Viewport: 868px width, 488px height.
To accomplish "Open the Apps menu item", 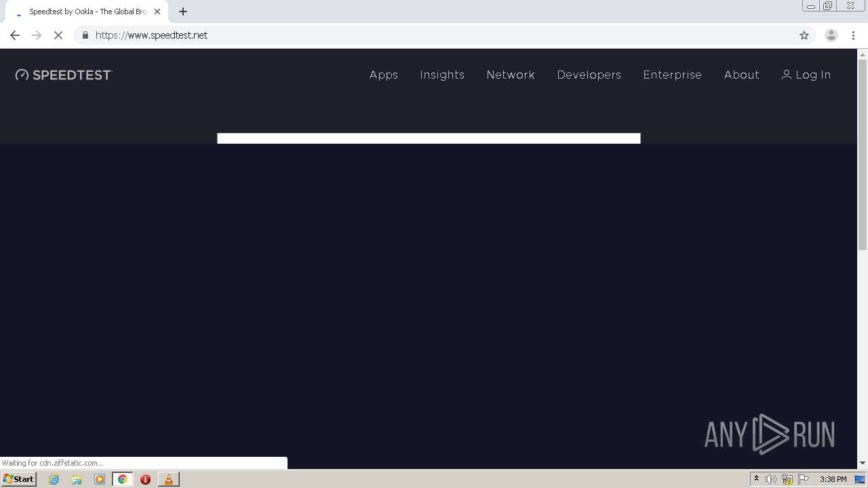I will (384, 75).
